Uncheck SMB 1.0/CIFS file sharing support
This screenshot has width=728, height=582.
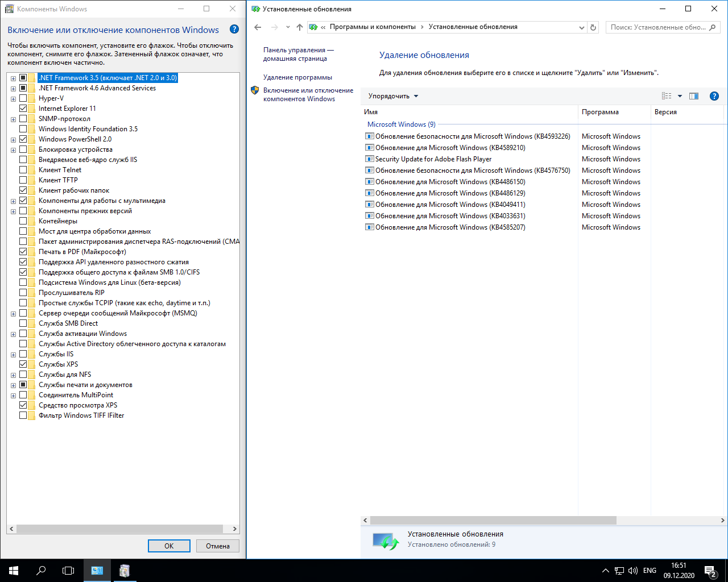23,272
